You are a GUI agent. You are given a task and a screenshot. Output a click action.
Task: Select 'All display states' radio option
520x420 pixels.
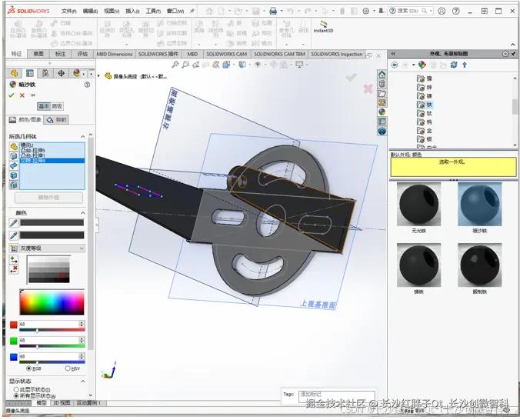16,396
